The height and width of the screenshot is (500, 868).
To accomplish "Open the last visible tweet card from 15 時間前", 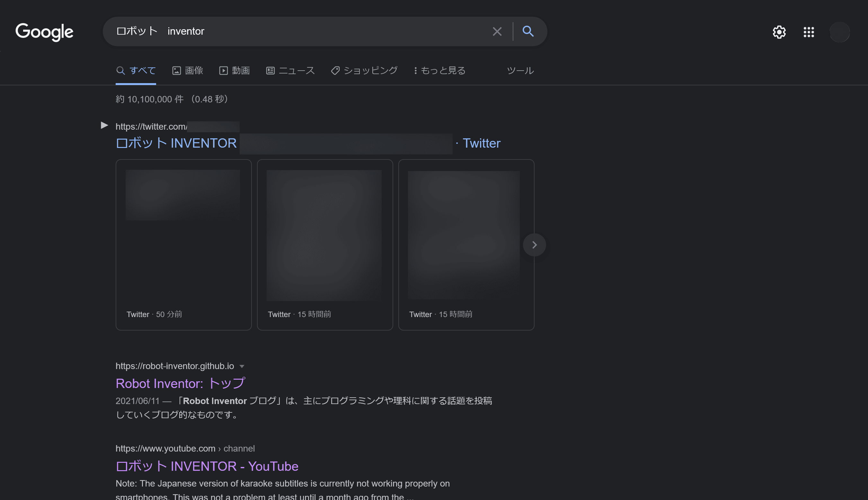I will [x=466, y=245].
